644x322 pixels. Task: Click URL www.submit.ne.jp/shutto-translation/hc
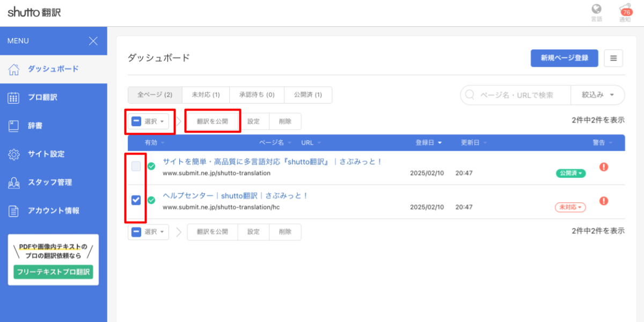(x=221, y=207)
